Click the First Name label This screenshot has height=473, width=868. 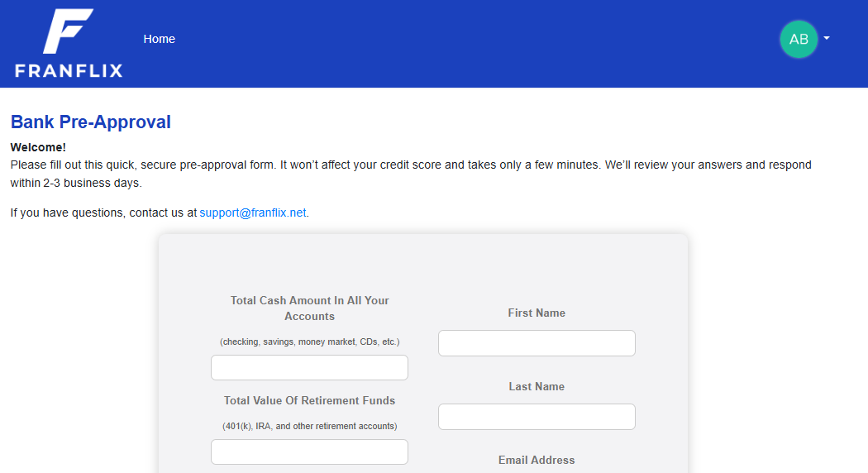tap(537, 313)
